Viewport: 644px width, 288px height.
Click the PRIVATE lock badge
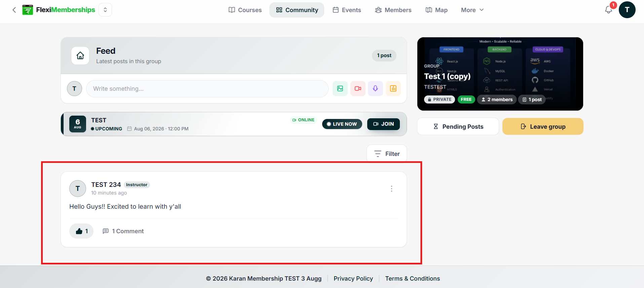pyautogui.click(x=440, y=99)
